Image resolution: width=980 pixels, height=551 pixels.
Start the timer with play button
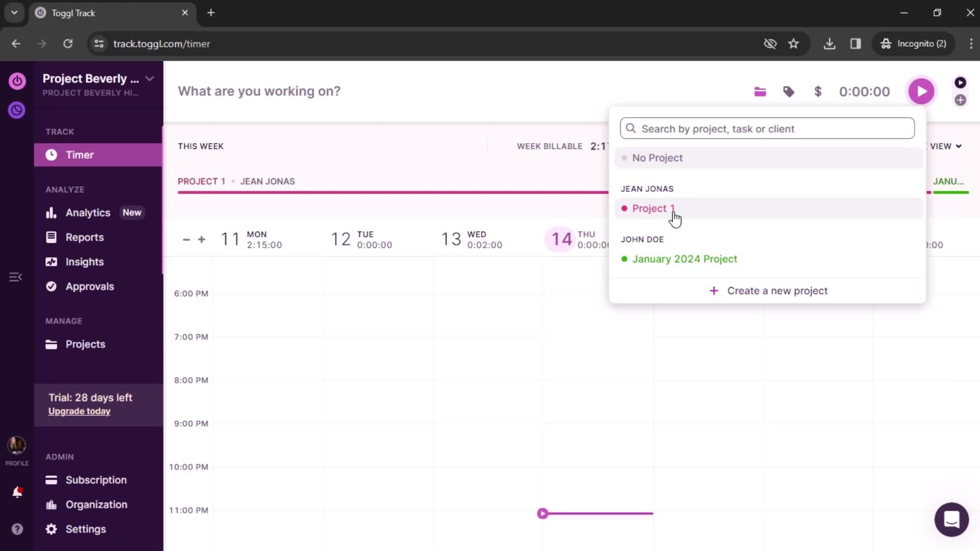pos(921,91)
